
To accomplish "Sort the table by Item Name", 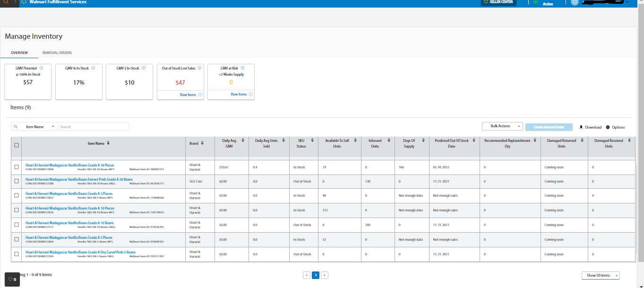I will [108, 143].
